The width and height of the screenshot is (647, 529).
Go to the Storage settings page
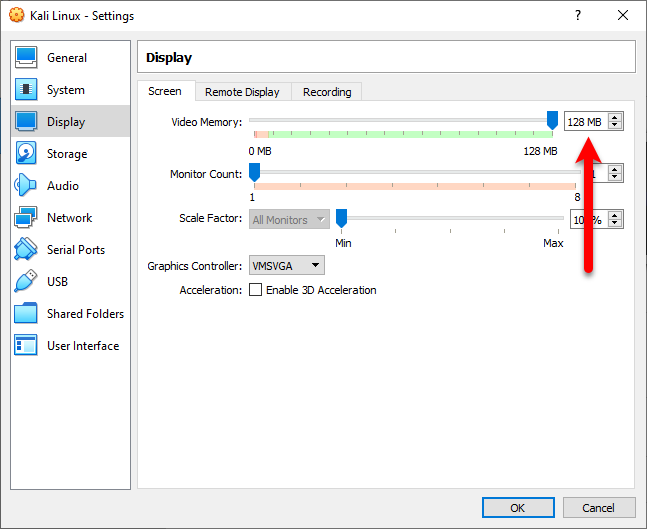point(71,154)
